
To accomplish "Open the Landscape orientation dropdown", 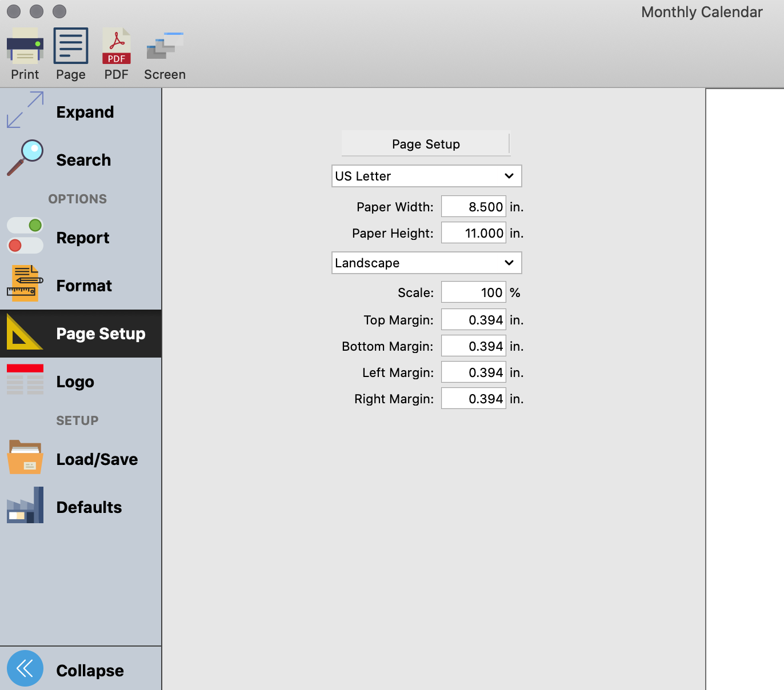I will pyautogui.click(x=426, y=263).
